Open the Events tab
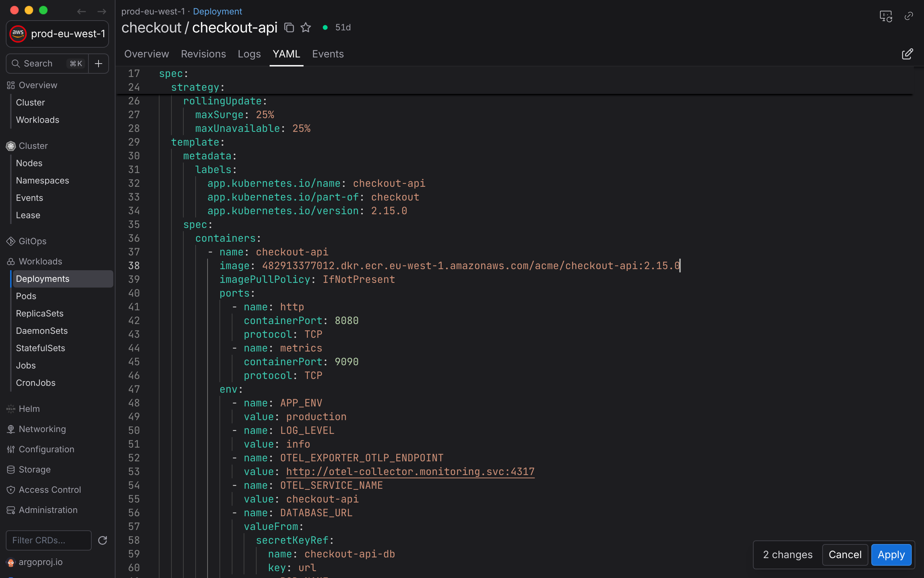 [x=328, y=54]
